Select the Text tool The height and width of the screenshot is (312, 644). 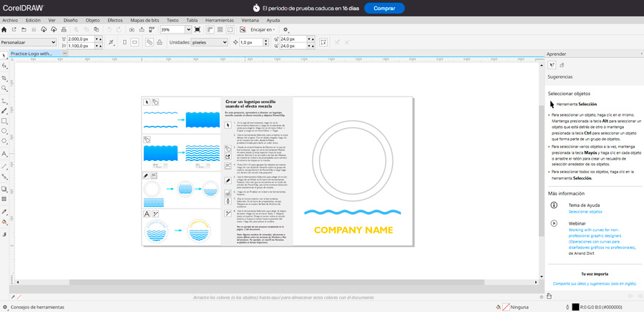[5, 154]
